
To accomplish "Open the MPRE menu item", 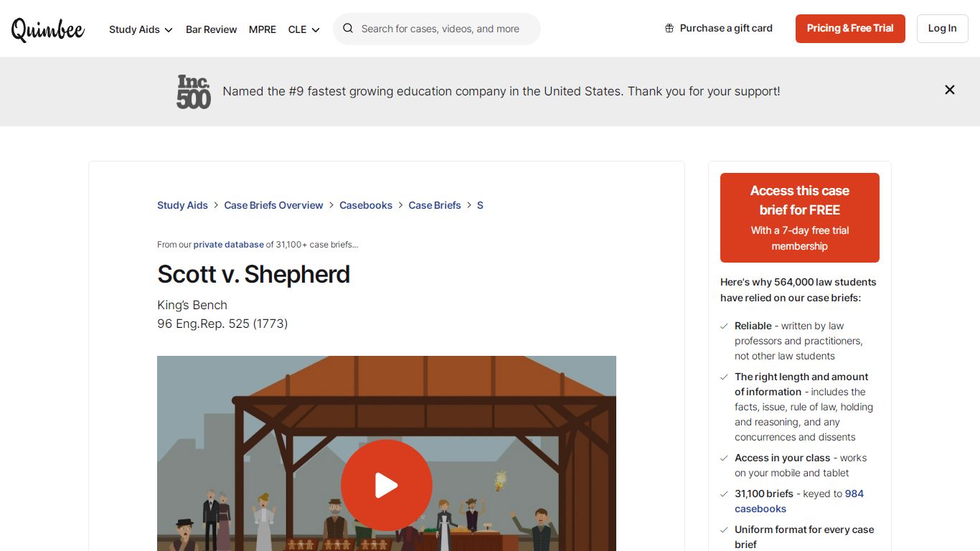I will 263,29.
